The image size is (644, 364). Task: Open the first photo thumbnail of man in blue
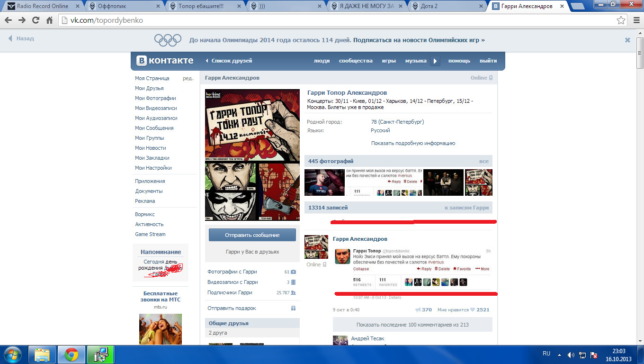click(x=324, y=182)
